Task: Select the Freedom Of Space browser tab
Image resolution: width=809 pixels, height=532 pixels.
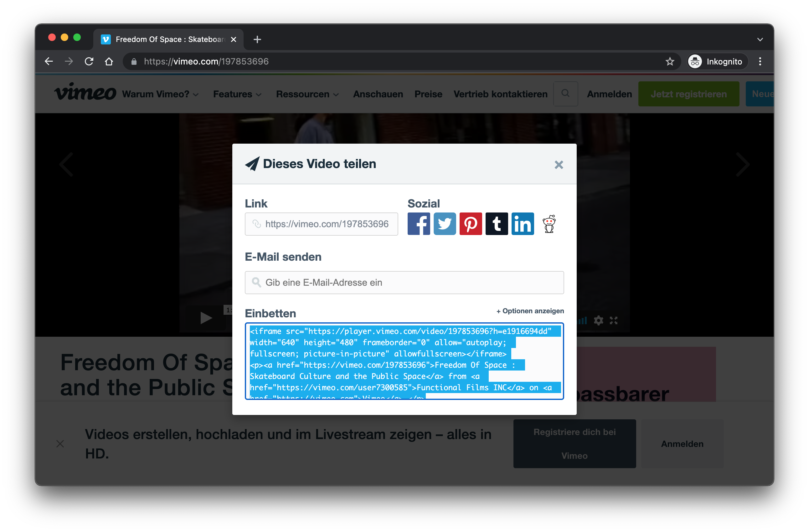Action: coord(169,39)
